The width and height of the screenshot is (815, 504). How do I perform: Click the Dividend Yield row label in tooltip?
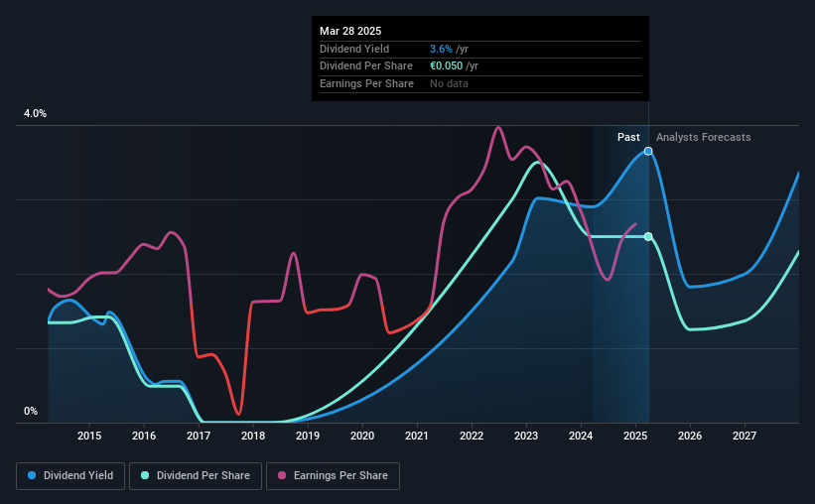(x=354, y=49)
